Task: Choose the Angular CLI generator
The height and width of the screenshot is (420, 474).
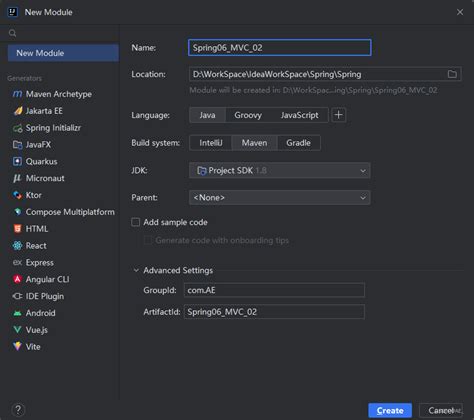Action: point(41,279)
